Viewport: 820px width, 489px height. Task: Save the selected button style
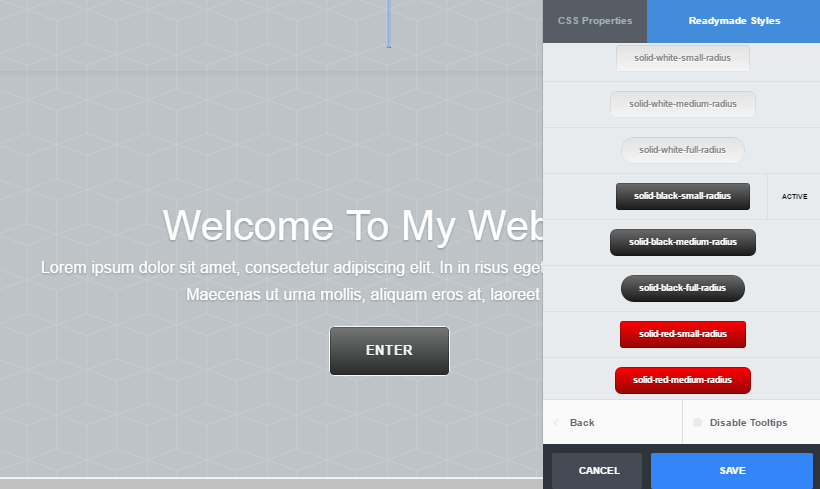(x=732, y=471)
